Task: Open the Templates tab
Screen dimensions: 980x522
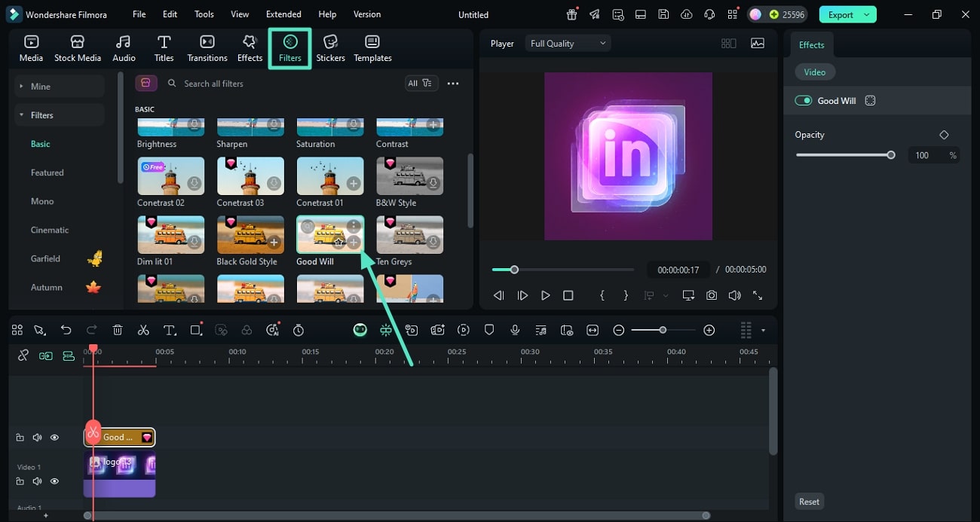Action: [372, 48]
